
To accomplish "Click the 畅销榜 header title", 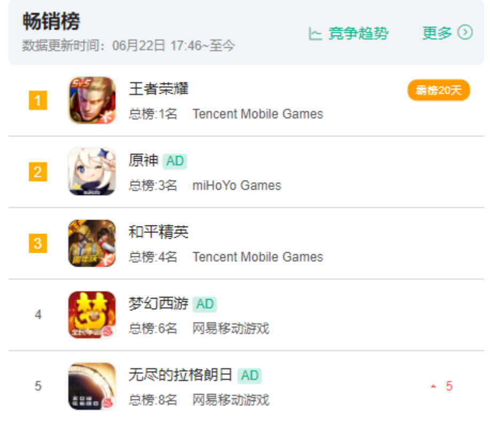I will point(51,21).
